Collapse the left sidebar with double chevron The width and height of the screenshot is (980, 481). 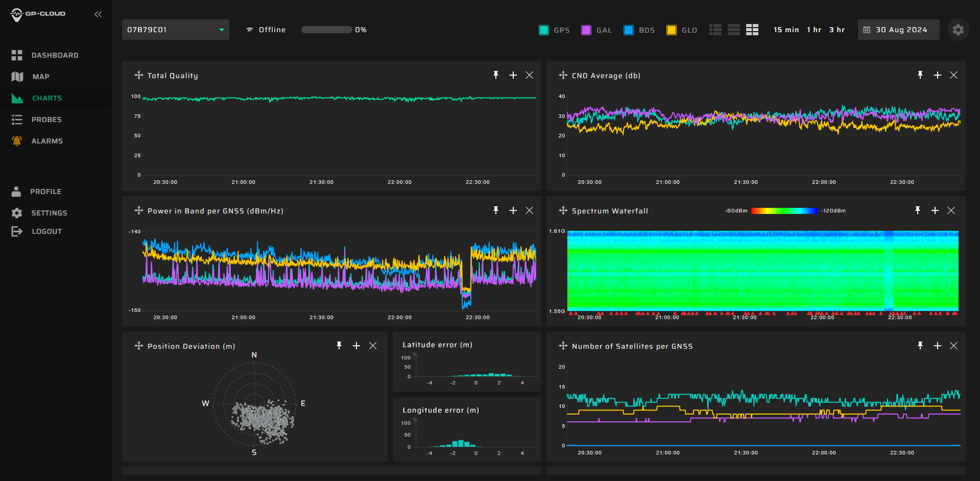click(x=98, y=14)
